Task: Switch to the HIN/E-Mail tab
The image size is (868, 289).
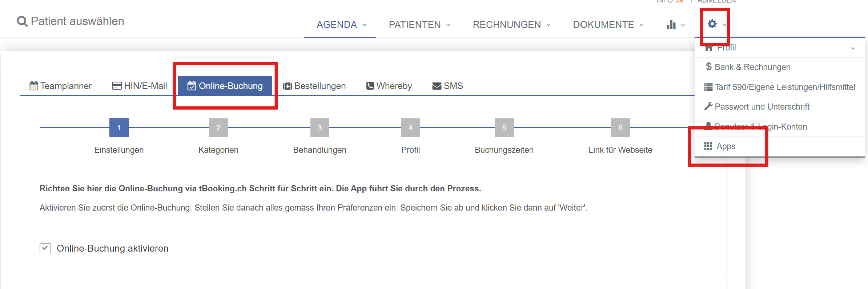Action: pos(140,86)
